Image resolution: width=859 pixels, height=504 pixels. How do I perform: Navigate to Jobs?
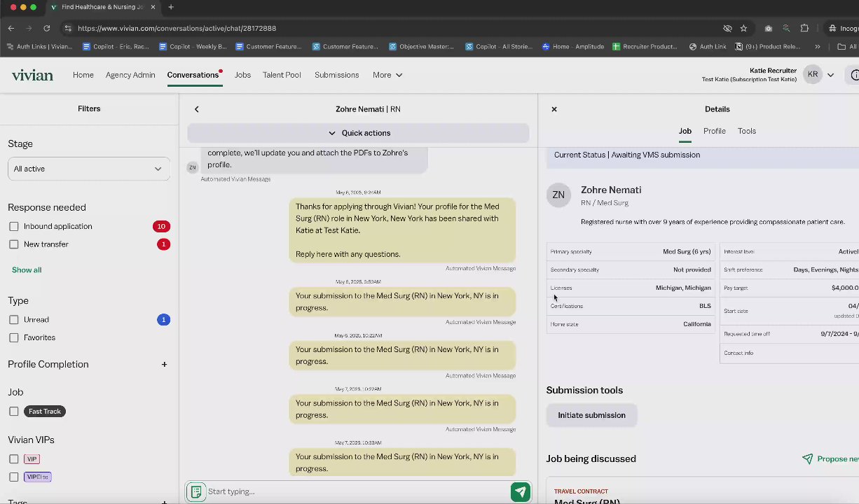(x=242, y=75)
